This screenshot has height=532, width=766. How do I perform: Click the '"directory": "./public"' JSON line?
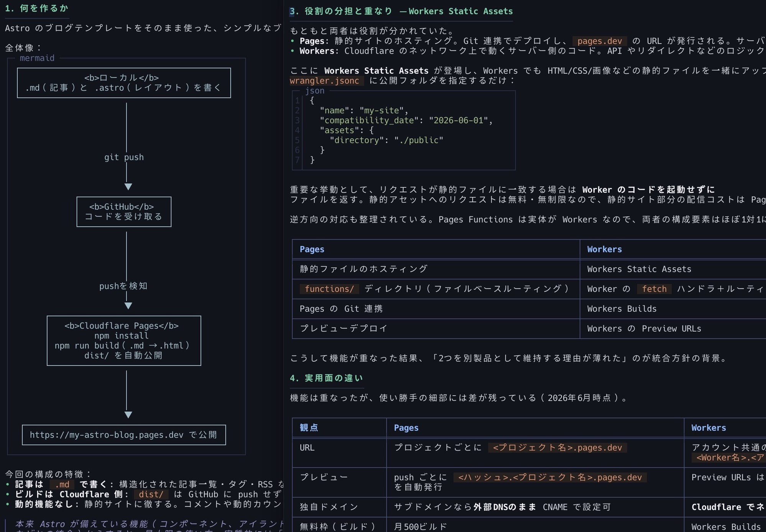pyautogui.click(x=386, y=140)
